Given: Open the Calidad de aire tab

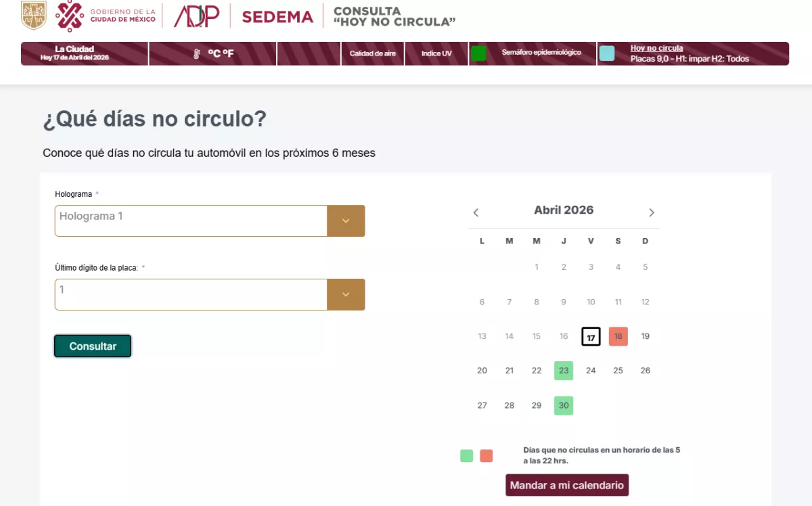Looking at the screenshot, I should 373,53.
